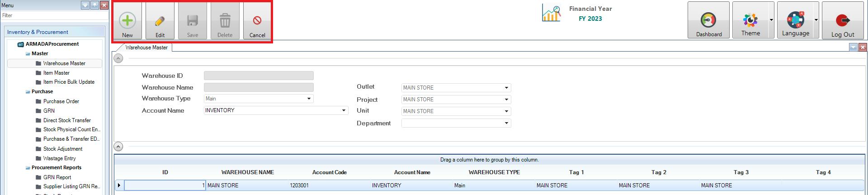Collapse the grid section circular arrow

pyautogui.click(x=118, y=146)
